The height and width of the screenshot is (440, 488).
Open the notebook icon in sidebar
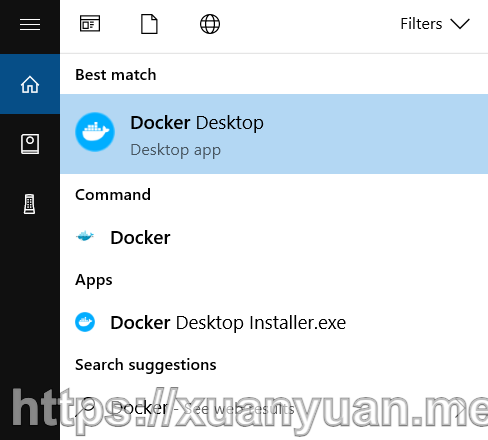tap(30, 144)
